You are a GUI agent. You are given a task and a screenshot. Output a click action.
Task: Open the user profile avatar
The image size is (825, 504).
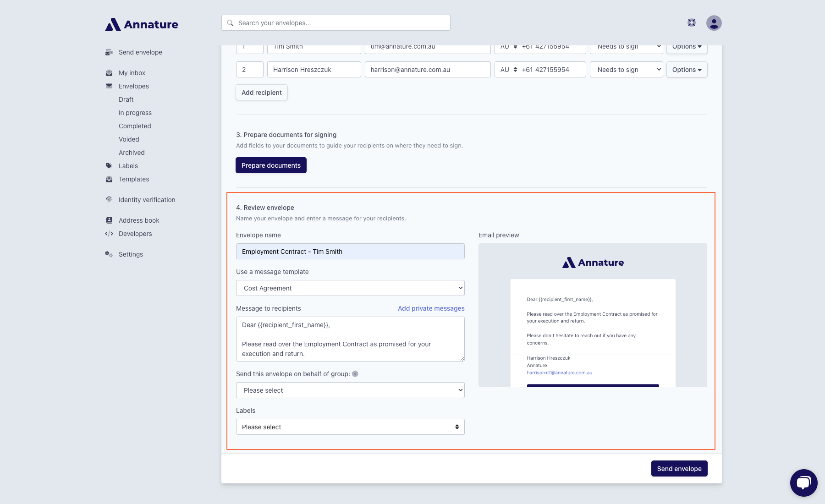pyautogui.click(x=714, y=23)
